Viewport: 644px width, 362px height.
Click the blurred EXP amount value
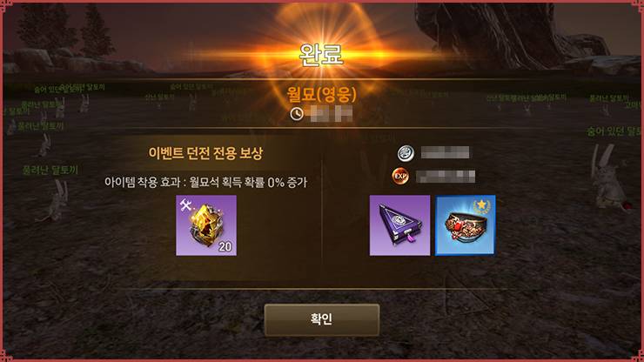(x=446, y=177)
